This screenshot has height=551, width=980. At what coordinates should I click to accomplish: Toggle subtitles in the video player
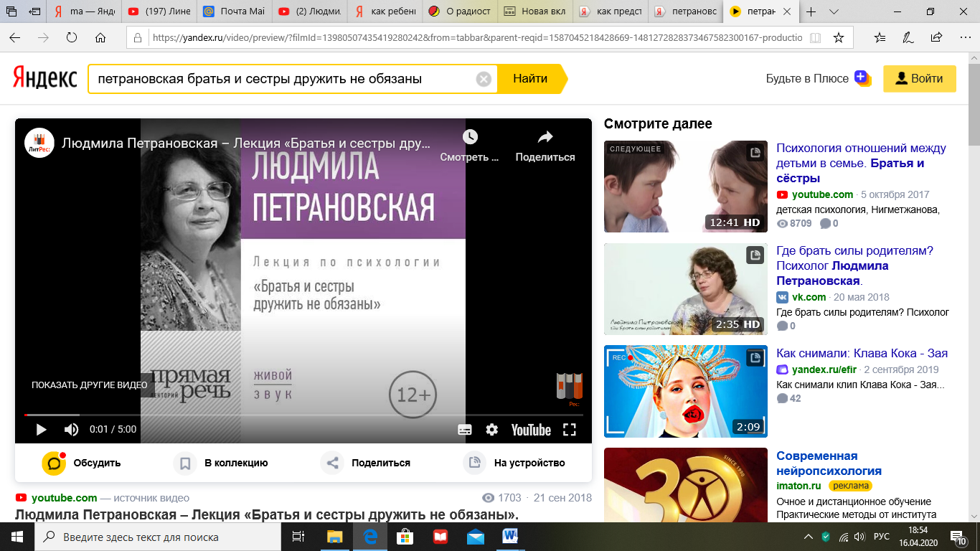(465, 430)
